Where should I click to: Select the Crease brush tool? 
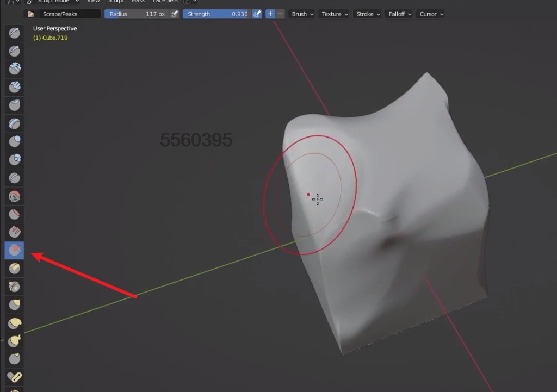(x=14, y=178)
